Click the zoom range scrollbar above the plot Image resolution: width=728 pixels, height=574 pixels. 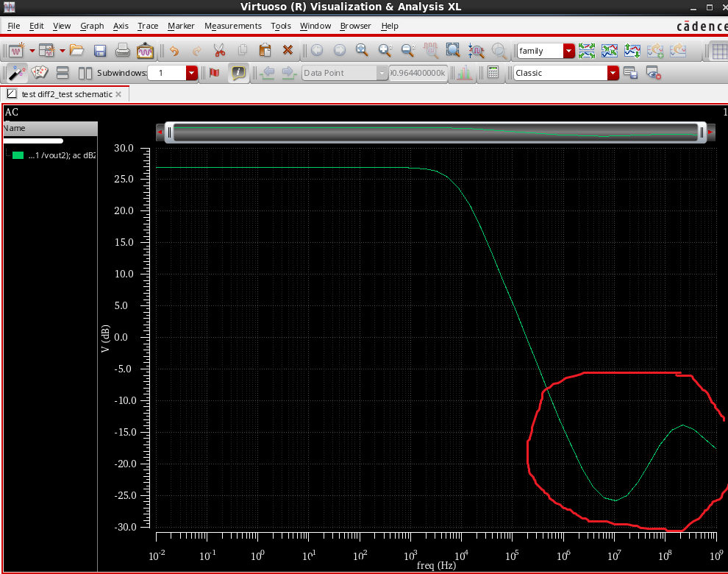pos(434,132)
